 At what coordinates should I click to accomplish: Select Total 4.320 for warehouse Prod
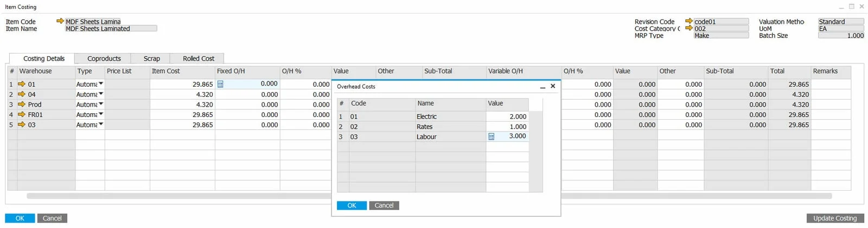pyautogui.click(x=789, y=104)
